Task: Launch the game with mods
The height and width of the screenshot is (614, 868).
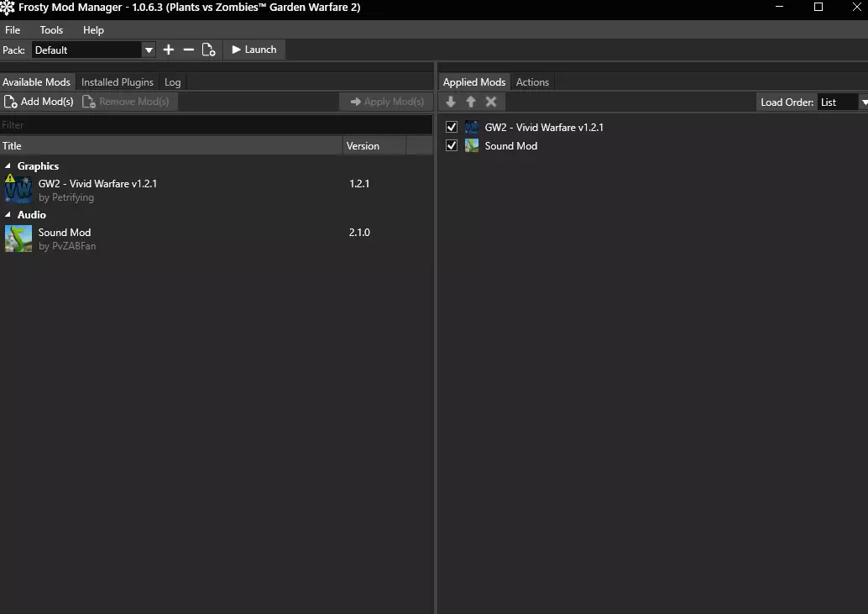Action: (x=254, y=50)
